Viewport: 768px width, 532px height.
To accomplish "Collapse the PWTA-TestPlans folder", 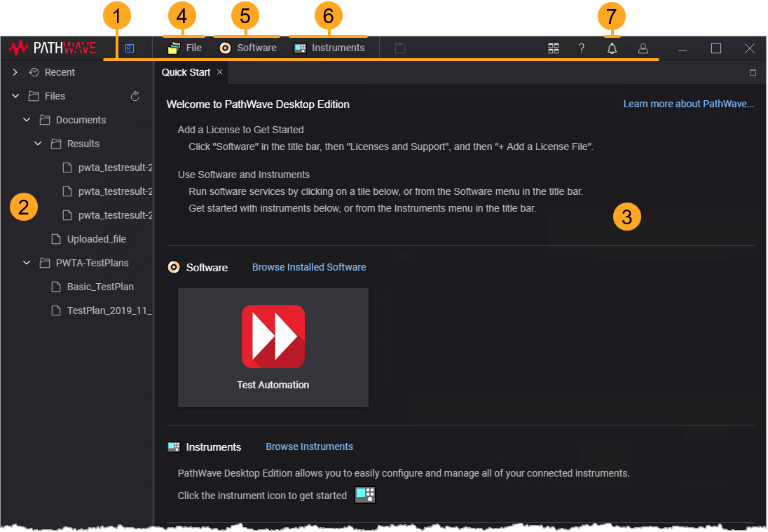I will (x=27, y=263).
